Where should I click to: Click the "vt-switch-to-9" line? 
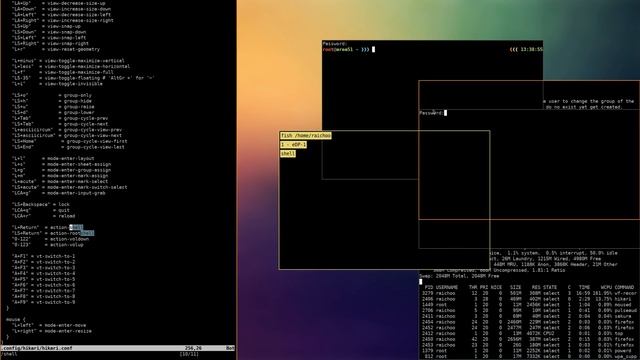43,302
